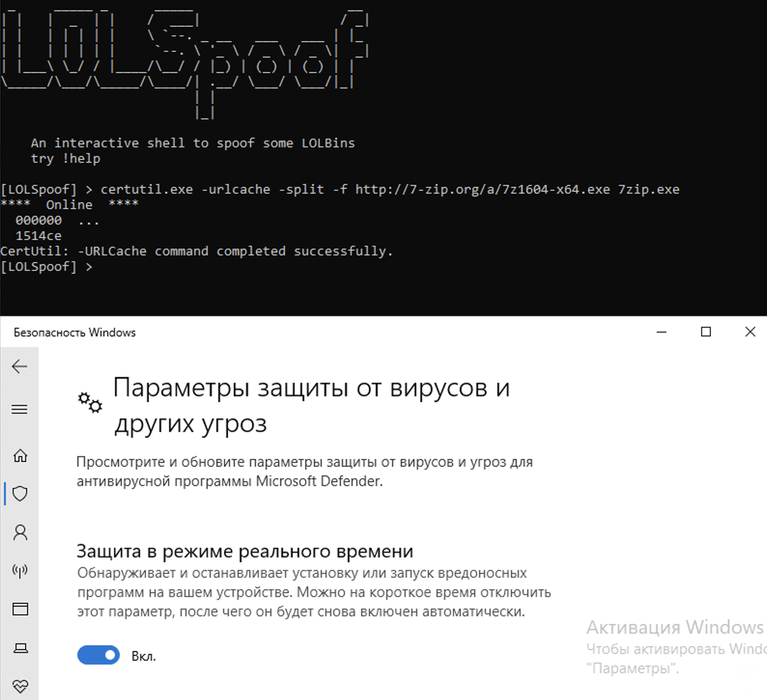The width and height of the screenshot is (767, 700).
Task: Open firewall and network protection icon
Action: coord(20,571)
